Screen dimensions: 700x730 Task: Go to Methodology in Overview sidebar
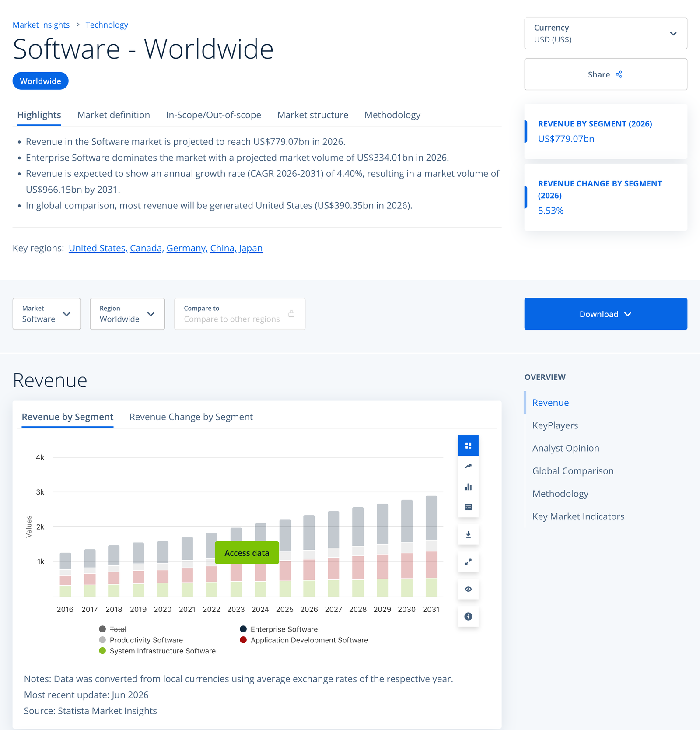coord(560,494)
